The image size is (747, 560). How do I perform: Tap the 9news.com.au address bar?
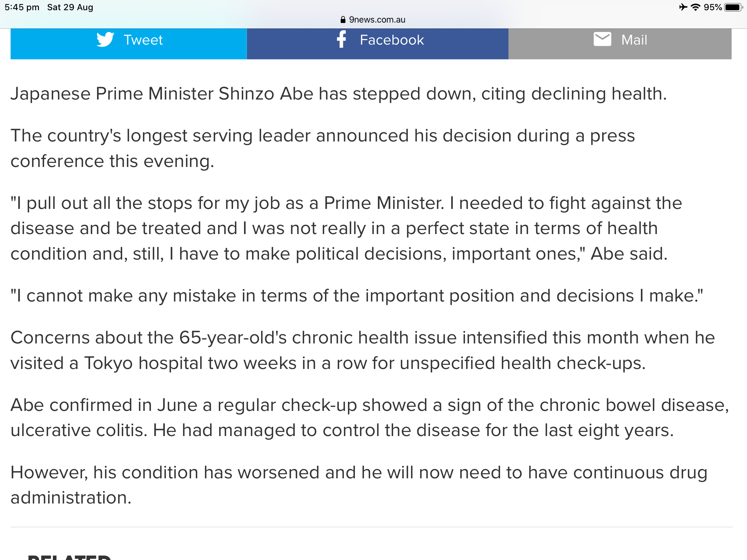pyautogui.click(x=373, y=20)
